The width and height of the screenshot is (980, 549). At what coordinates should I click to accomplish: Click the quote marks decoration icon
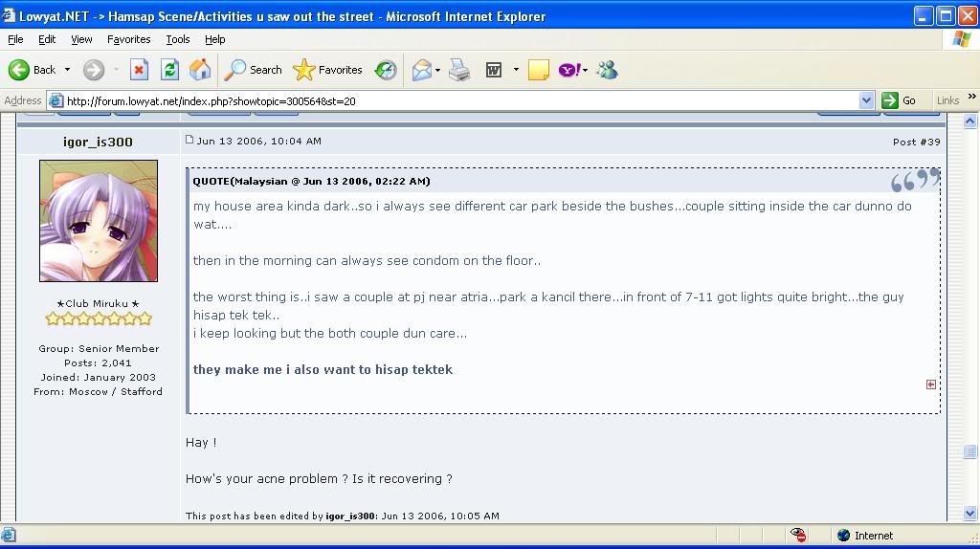pos(915,179)
